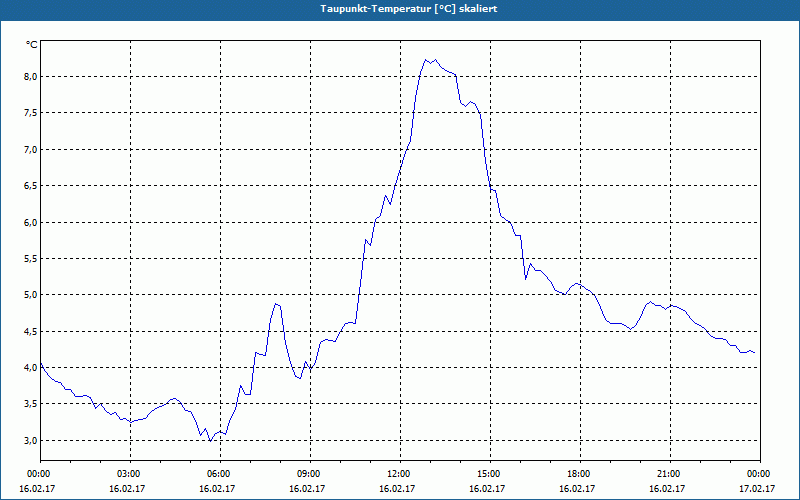Click the 03:00 time label
Image resolution: width=800 pixels, height=500 pixels.
[x=127, y=474]
